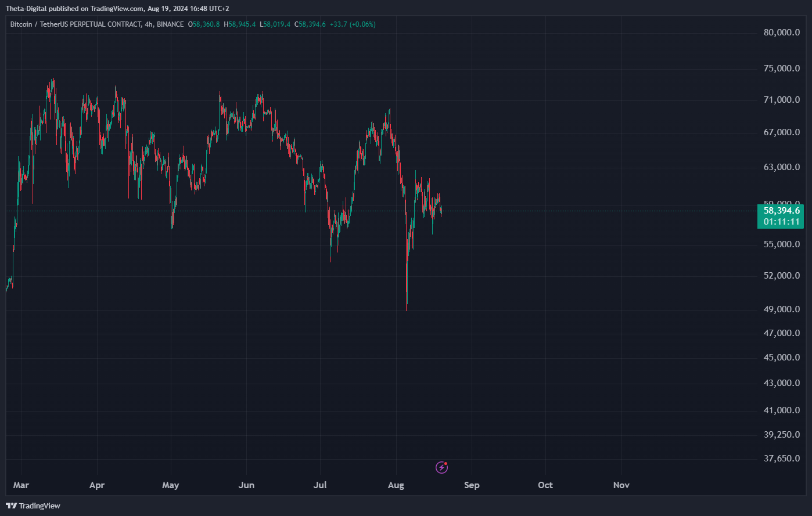Click the May label on time axis
The width and height of the screenshot is (812, 516).
171,485
